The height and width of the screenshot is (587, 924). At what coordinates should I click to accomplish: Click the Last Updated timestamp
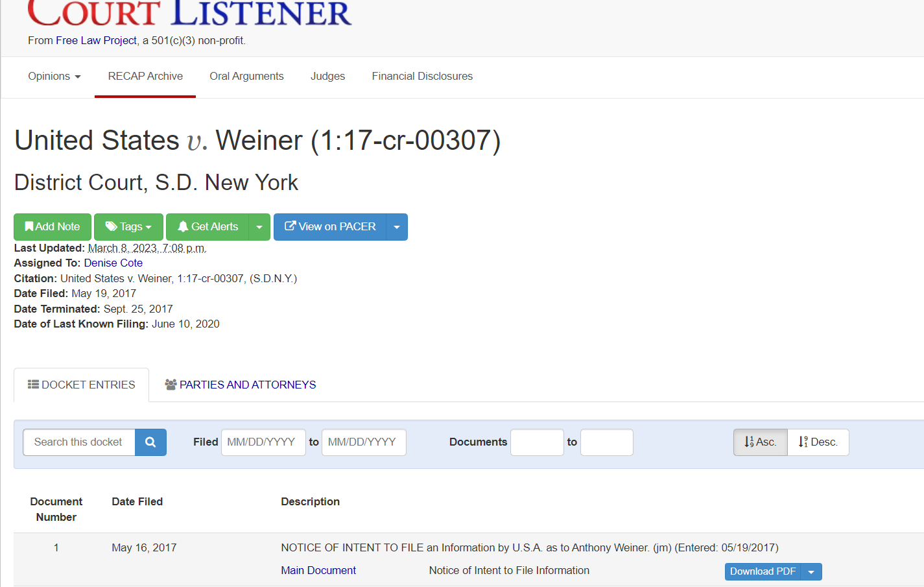pos(147,248)
